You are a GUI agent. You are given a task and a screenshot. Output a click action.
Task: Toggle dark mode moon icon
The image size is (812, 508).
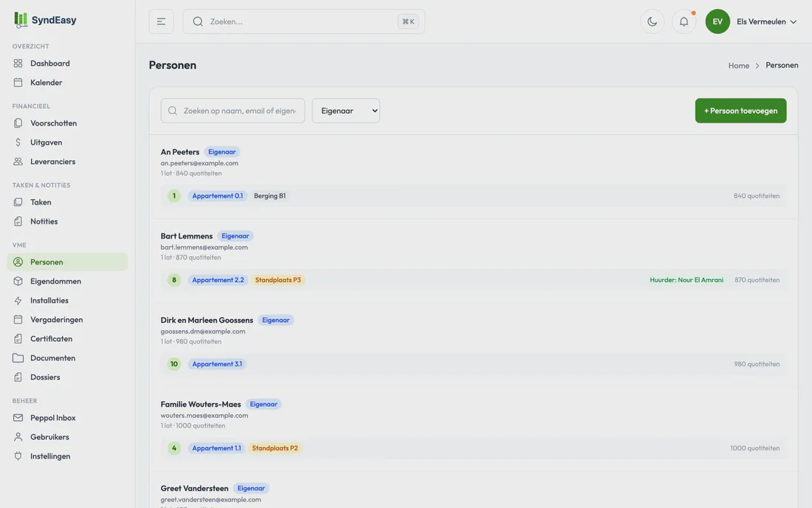pyautogui.click(x=652, y=21)
